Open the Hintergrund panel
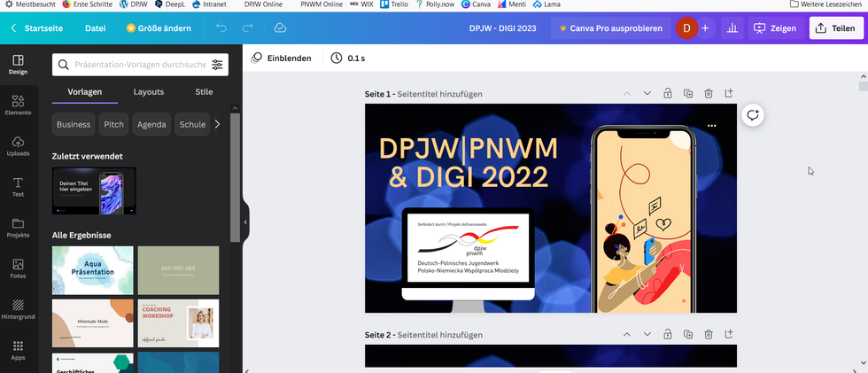 [19, 310]
